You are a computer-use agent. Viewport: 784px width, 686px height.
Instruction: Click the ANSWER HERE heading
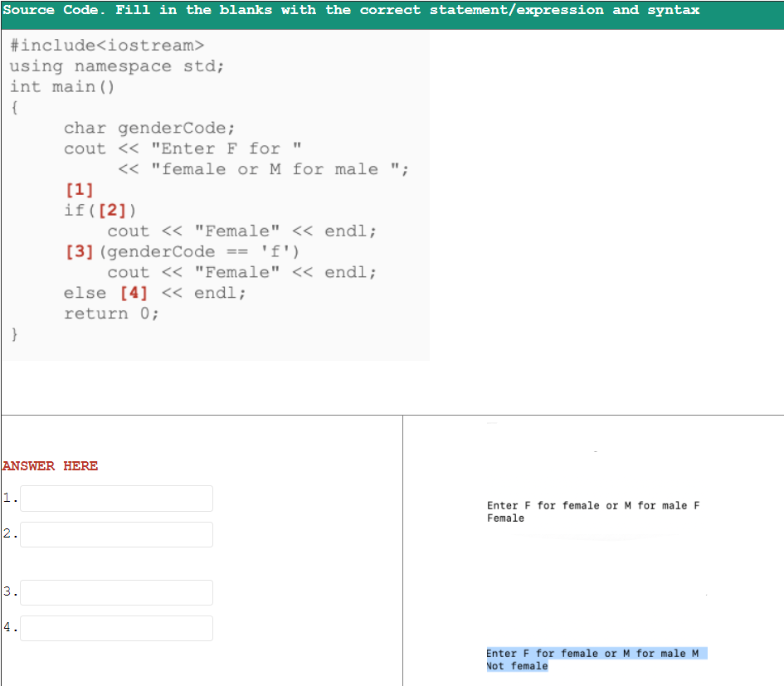point(48,466)
